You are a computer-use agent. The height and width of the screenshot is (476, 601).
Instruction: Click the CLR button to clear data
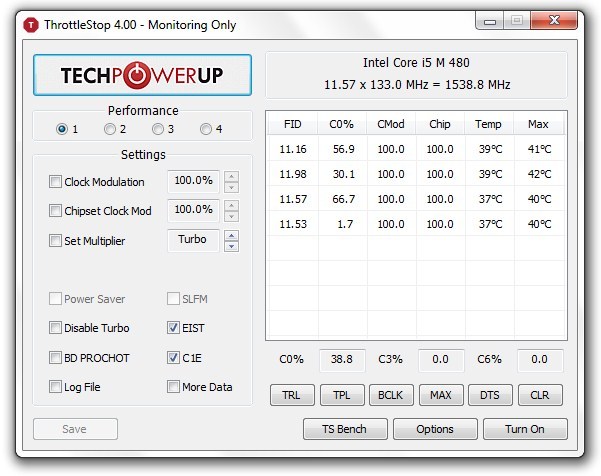coord(540,395)
